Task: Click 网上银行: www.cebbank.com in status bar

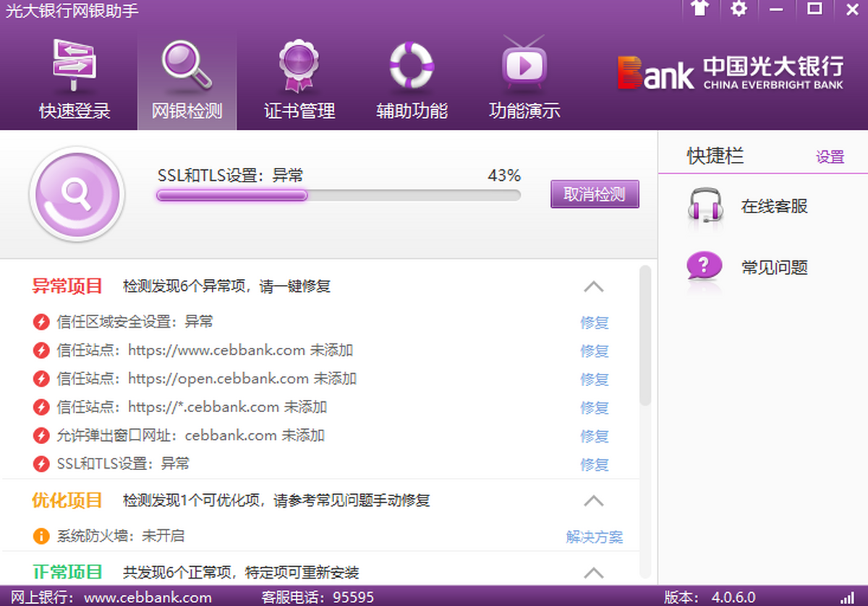Action: [x=111, y=597]
